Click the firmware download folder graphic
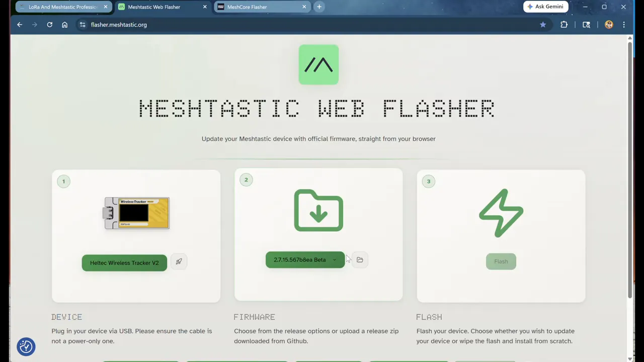The image size is (644, 362). coord(318,210)
